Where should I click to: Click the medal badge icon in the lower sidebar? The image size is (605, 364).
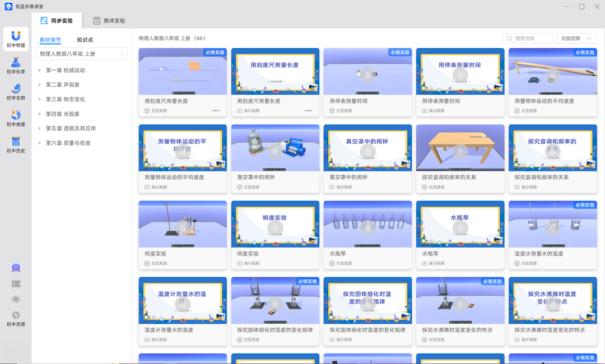pyautogui.click(x=15, y=268)
